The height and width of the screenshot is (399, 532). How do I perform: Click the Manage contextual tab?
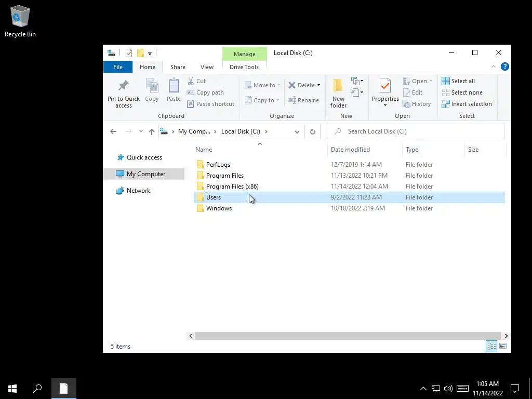[x=244, y=54]
